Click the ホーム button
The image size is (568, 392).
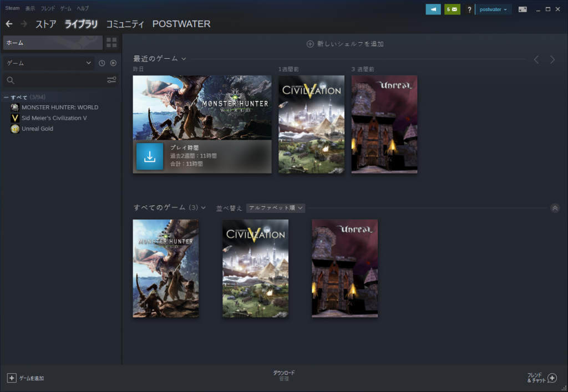tap(53, 43)
